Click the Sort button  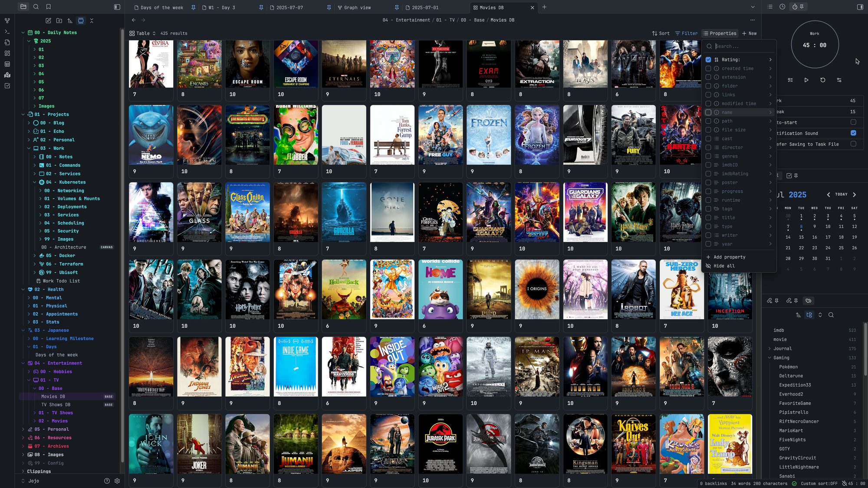(661, 33)
